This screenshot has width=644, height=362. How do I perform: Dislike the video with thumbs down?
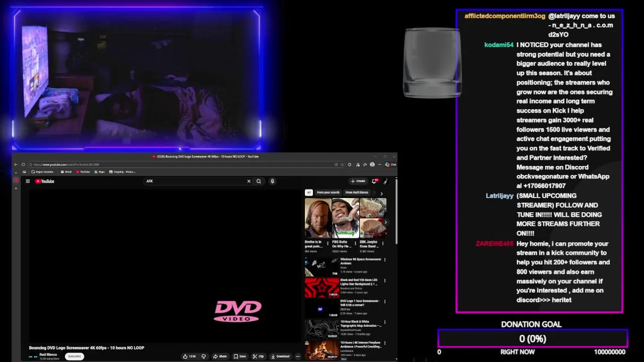pyautogui.click(x=204, y=356)
